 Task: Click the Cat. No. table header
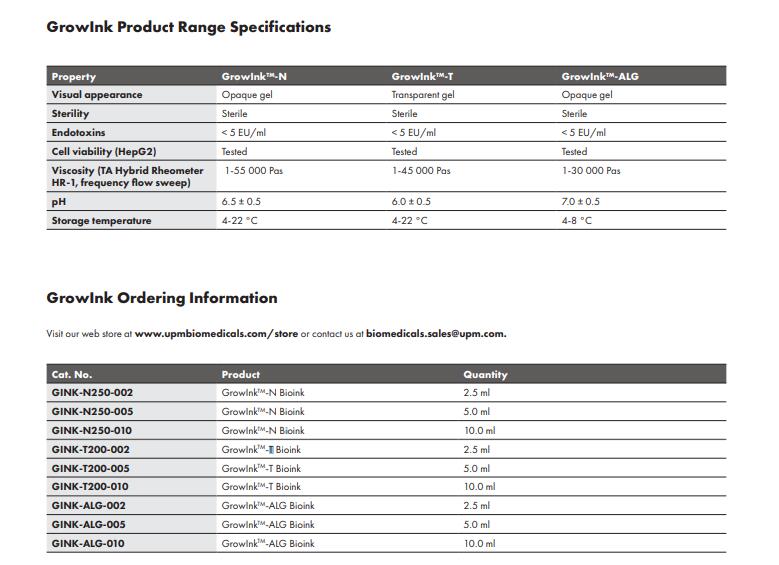point(72,374)
